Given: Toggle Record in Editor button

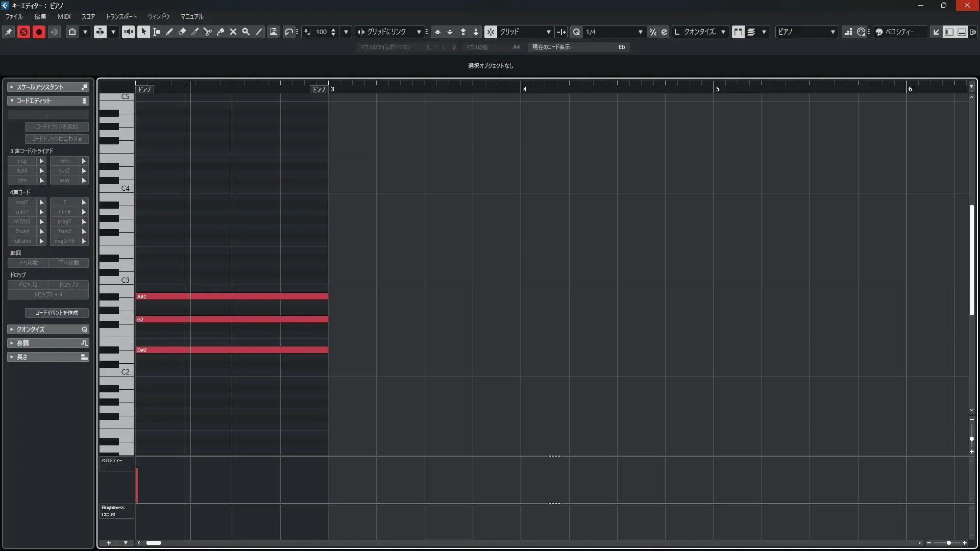Looking at the screenshot, I should pos(39,32).
